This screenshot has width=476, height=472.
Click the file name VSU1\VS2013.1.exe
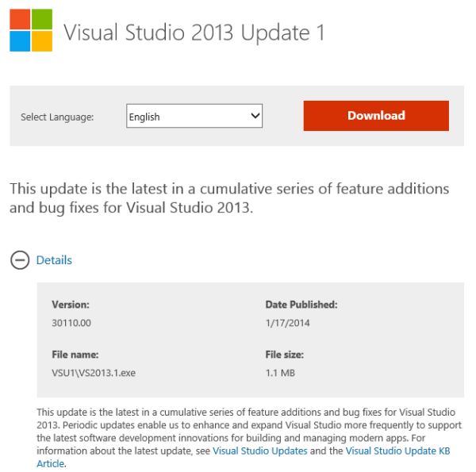[92, 371]
